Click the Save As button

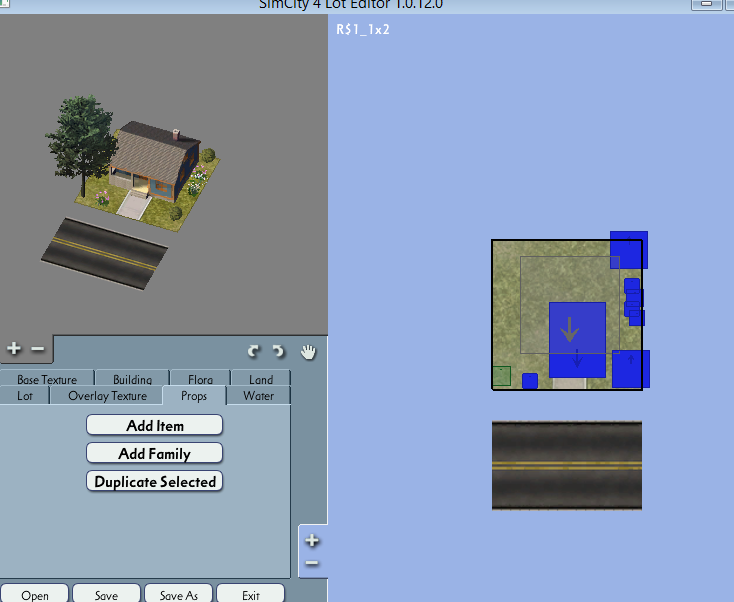coord(179,595)
